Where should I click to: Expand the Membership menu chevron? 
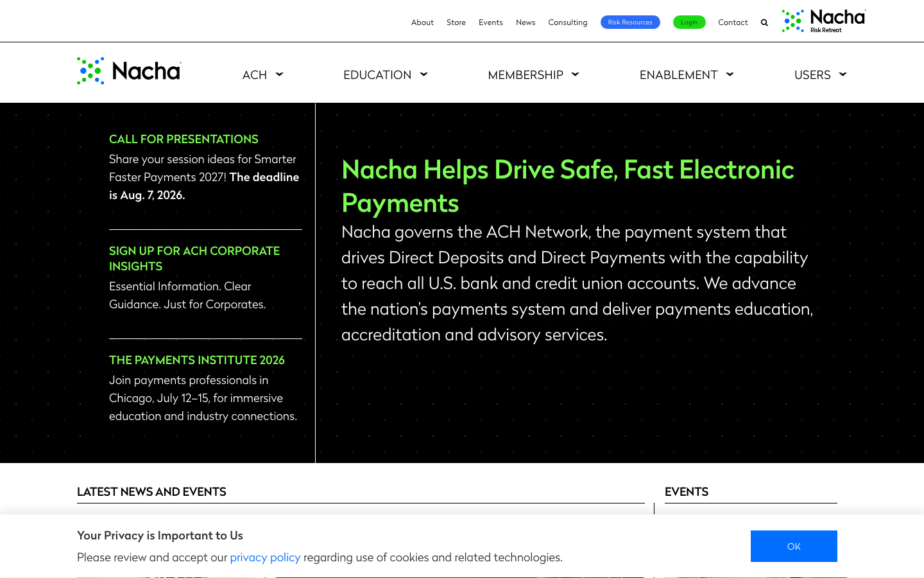pos(575,74)
